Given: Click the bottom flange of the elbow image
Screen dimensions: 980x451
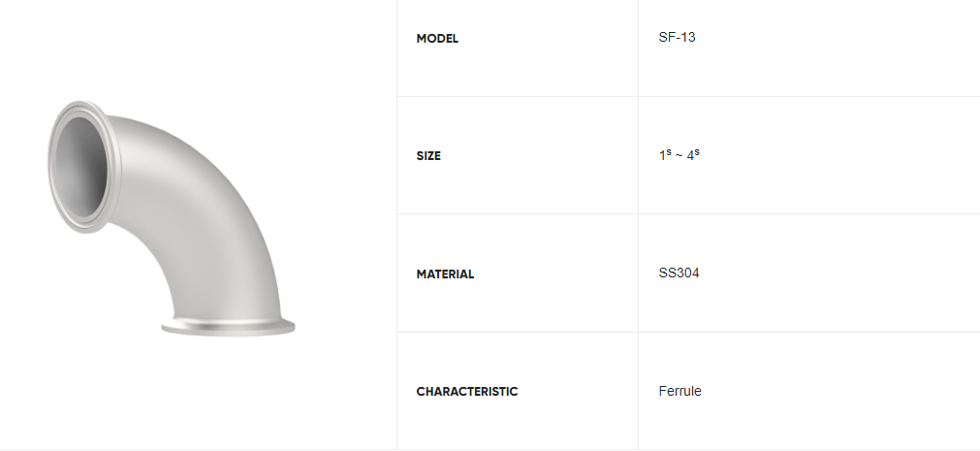Looking at the screenshot, I should pos(228,327).
